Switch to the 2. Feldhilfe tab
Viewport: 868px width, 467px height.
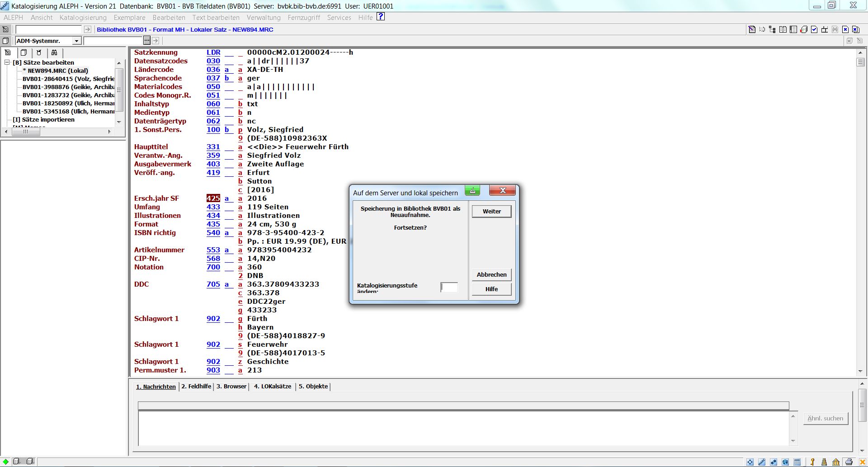click(x=196, y=387)
